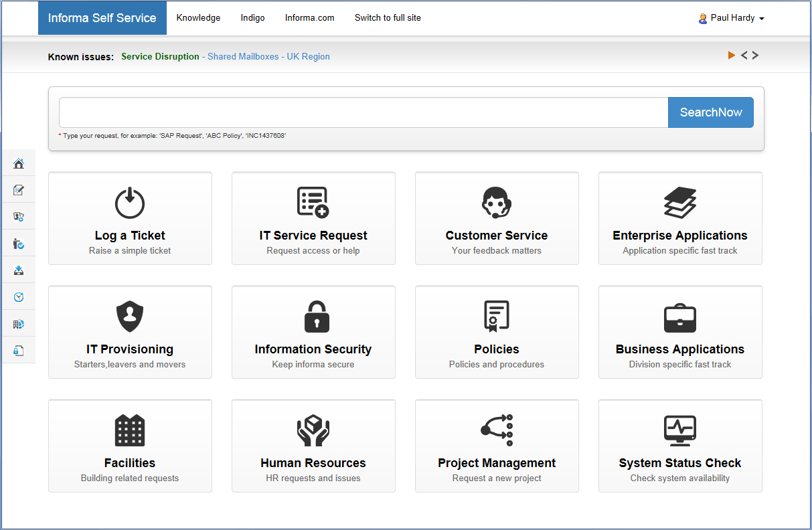Image resolution: width=812 pixels, height=530 pixels.
Task: Show the next known issue
Action: (756, 56)
